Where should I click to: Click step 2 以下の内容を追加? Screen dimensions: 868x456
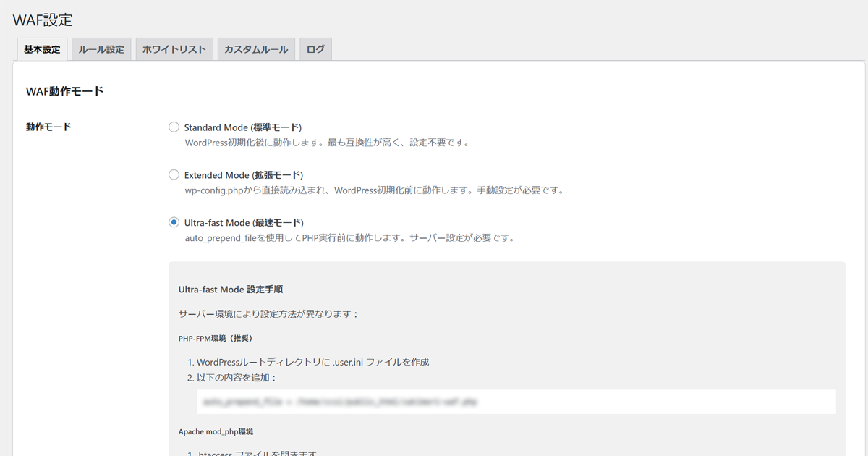click(x=231, y=377)
